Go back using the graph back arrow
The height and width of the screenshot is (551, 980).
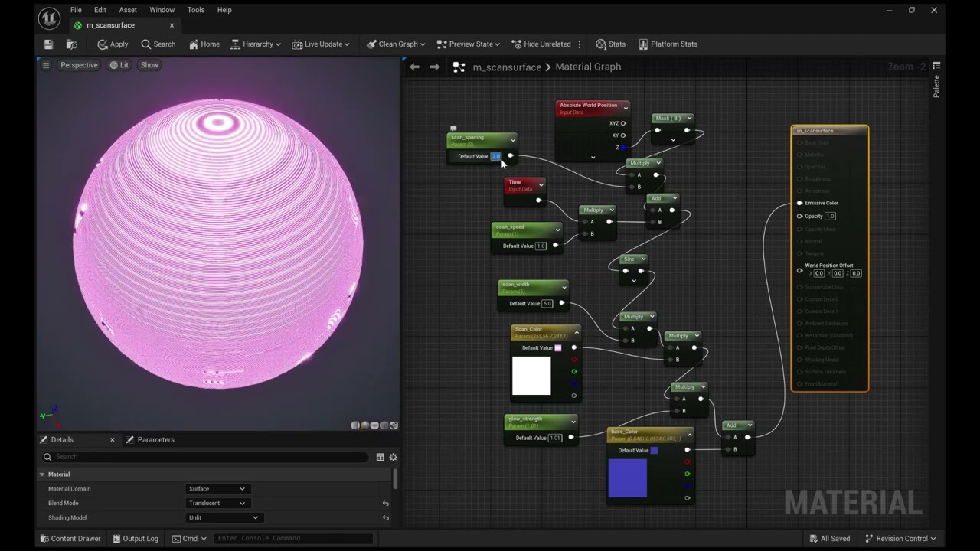[414, 67]
